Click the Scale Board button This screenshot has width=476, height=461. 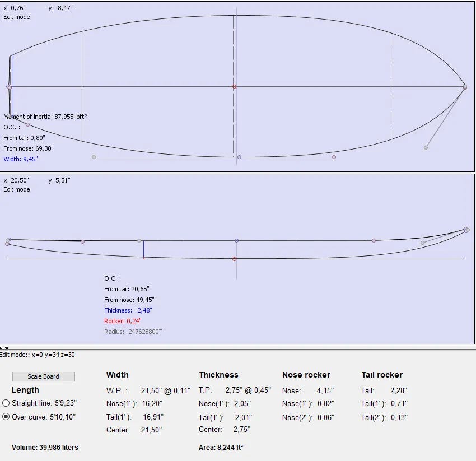point(44,376)
